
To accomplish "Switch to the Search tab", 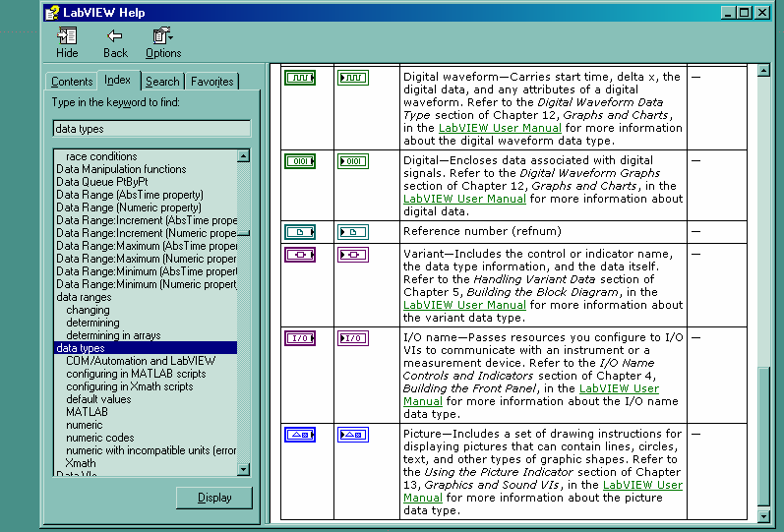I will 162,82.
